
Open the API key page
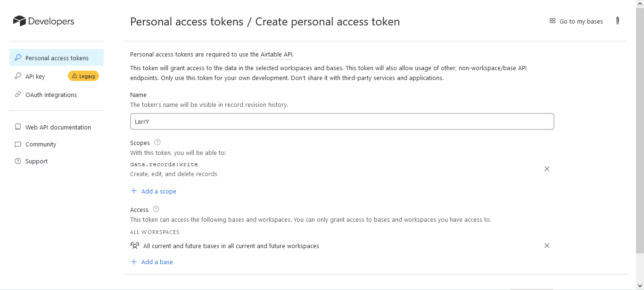(x=35, y=76)
